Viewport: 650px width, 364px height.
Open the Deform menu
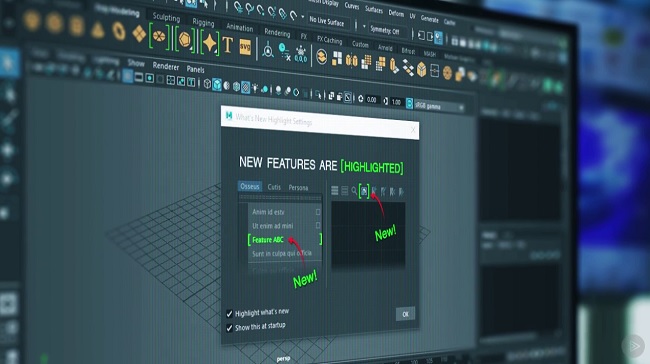[x=396, y=13]
